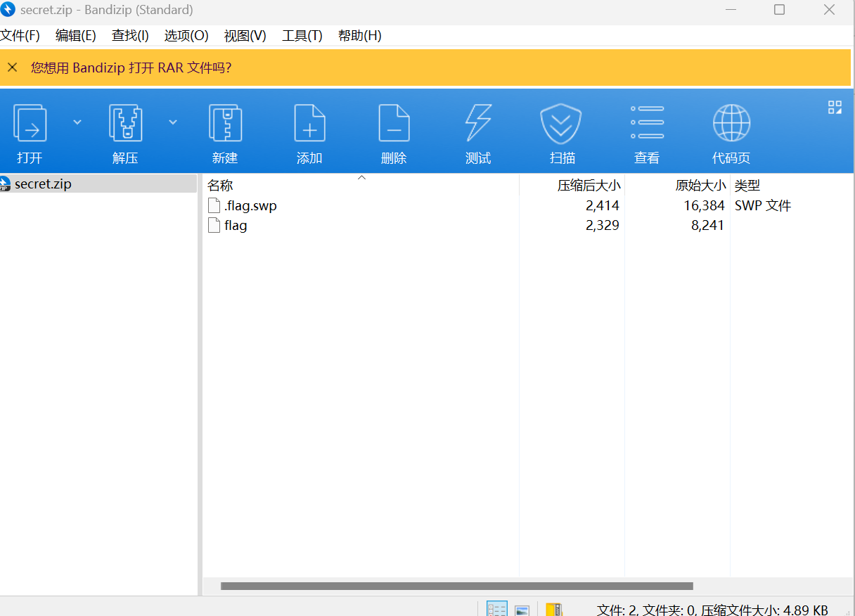The image size is (855, 616).
Task: Open the 视图(V) menu
Action: pyautogui.click(x=245, y=36)
